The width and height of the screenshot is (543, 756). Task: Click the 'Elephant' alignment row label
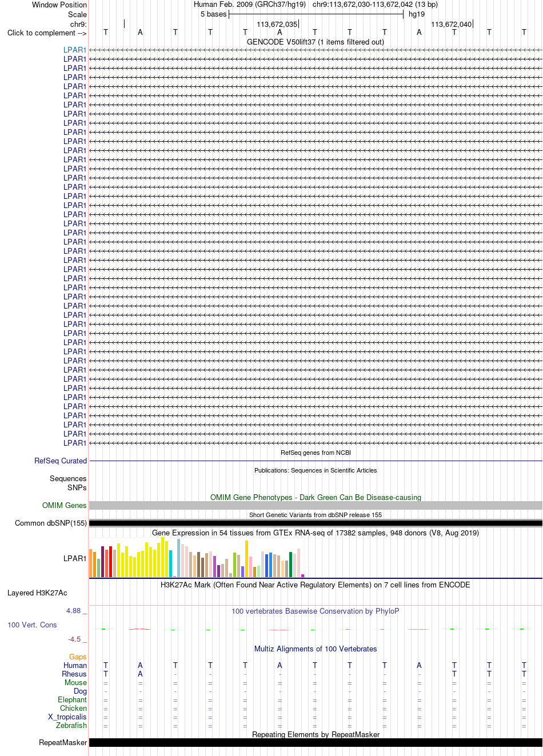pos(72,699)
